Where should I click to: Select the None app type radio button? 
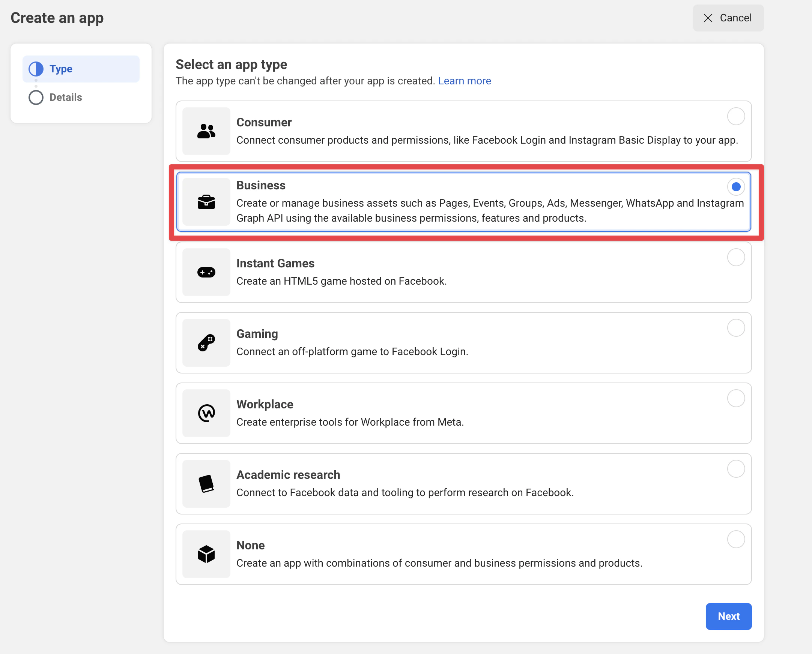pyautogui.click(x=736, y=539)
